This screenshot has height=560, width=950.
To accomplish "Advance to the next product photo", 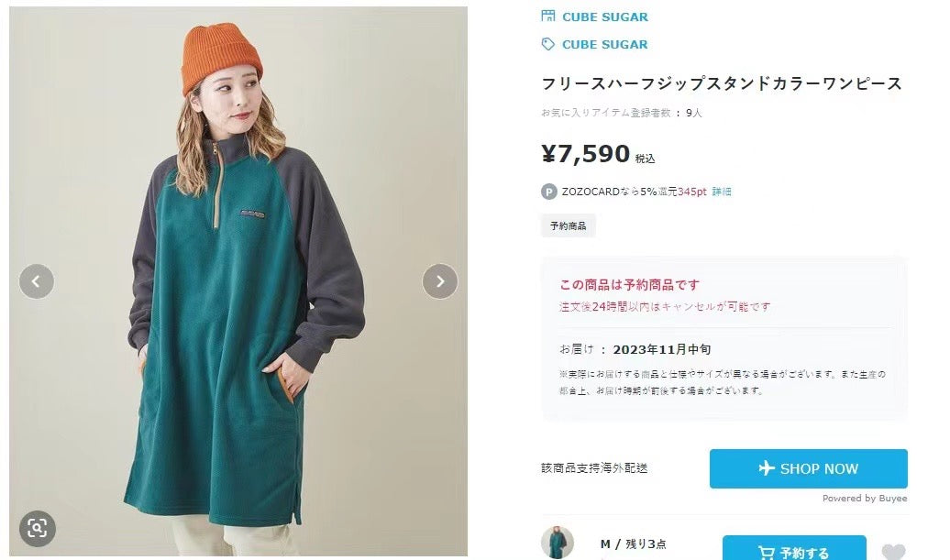I will 439,281.
